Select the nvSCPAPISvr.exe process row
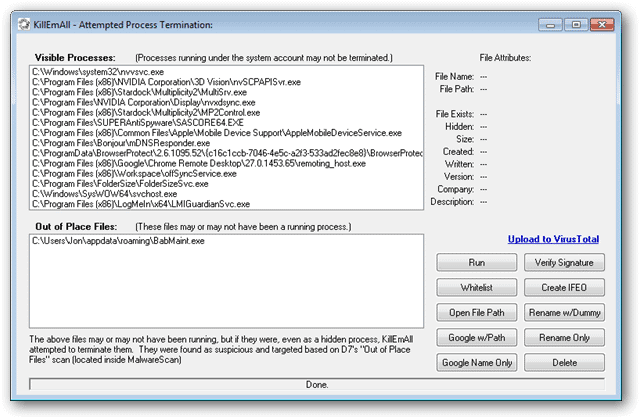The image size is (640, 419). click(227, 82)
